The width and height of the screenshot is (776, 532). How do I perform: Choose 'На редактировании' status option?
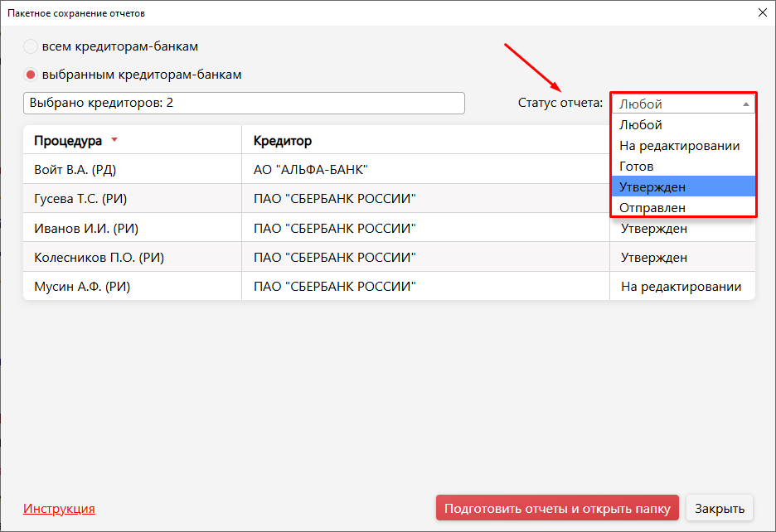pyautogui.click(x=679, y=146)
